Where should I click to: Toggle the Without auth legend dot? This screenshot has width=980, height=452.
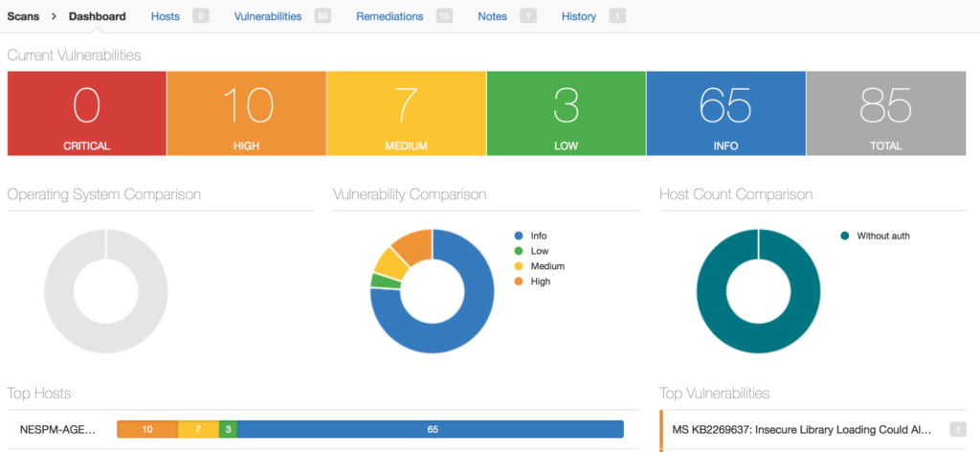pos(845,237)
